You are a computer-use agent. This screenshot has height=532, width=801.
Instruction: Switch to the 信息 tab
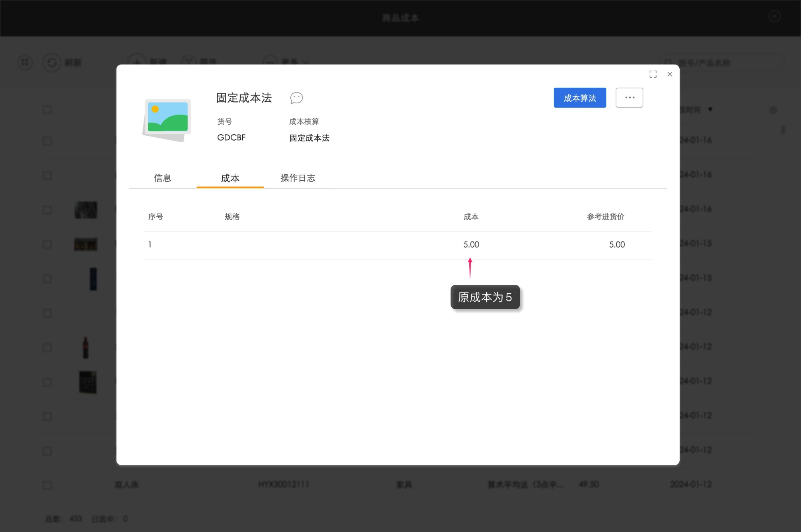tap(162, 178)
